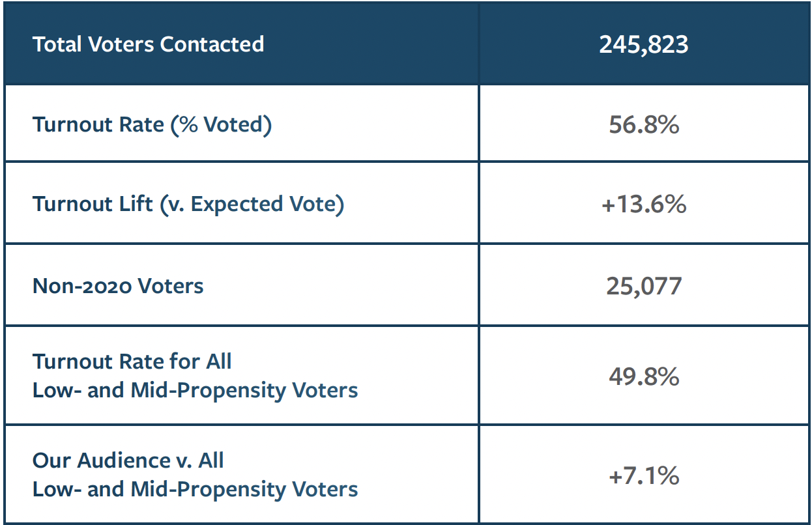Select the Turnout Rate (% Voted) label

pos(152,124)
